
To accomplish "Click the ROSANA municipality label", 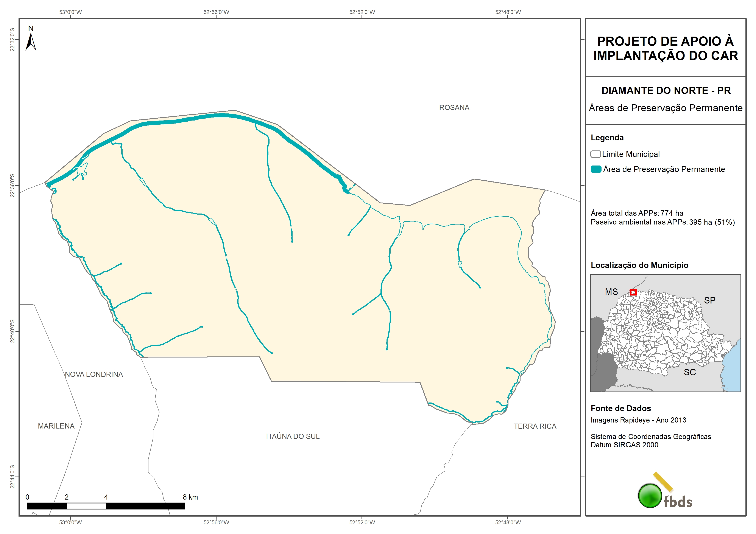I will (x=454, y=108).
